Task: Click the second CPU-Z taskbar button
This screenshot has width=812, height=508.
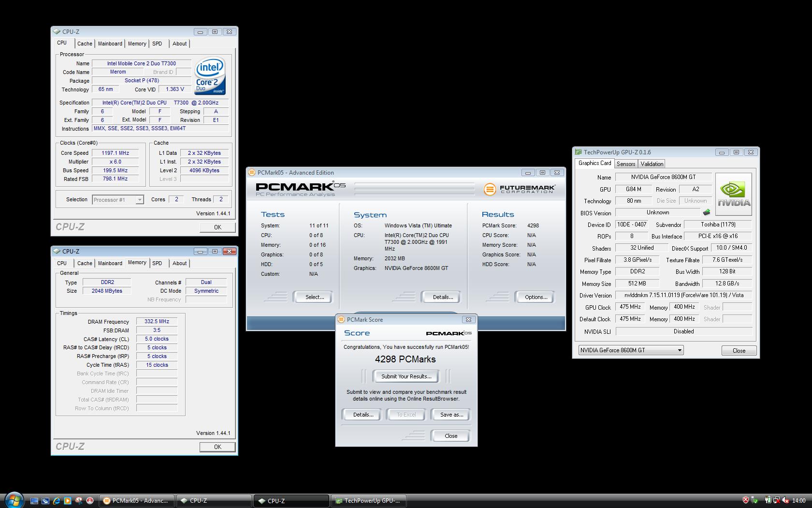Action: (x=291, y=501)
